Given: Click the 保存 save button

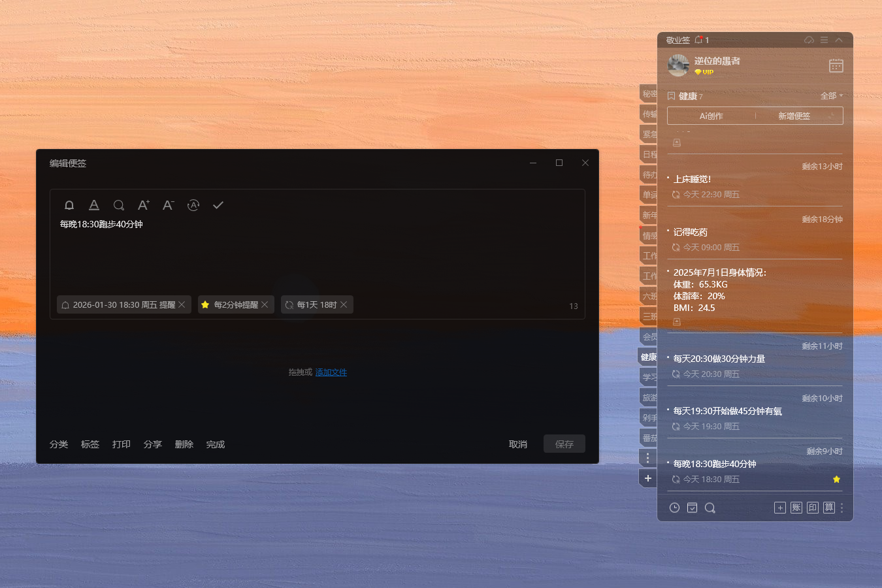Looking at the screenshot, I should pyautogui.click(x=564, y=444).
